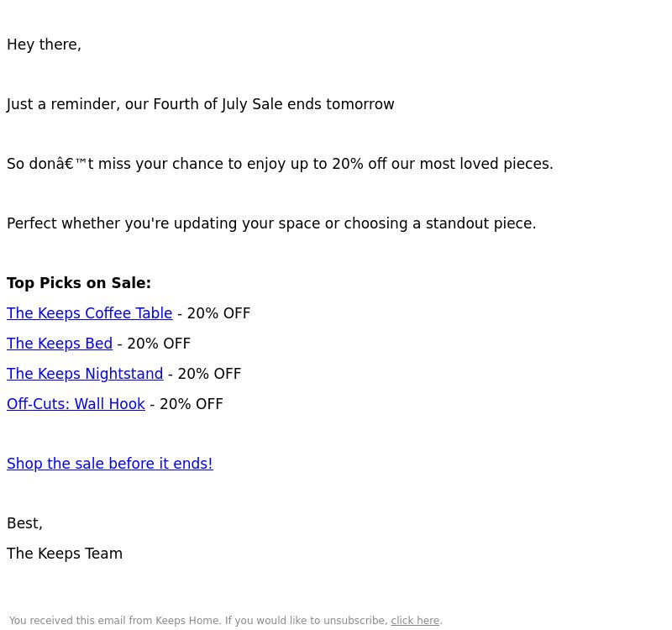Click the sentence about 20% off loved pieces
672x630 pixels.
point(281,164)
